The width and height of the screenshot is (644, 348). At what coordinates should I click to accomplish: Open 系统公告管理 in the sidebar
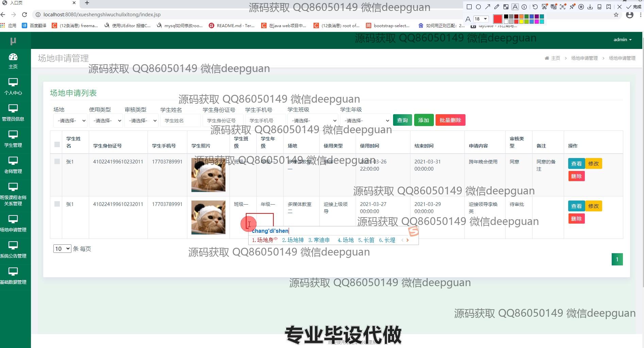(13, 250)
